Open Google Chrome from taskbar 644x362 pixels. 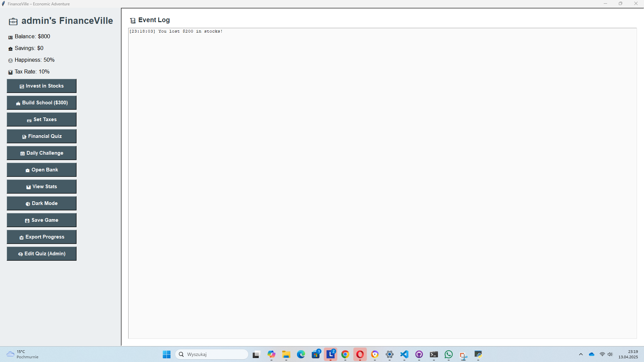[345, 354]
